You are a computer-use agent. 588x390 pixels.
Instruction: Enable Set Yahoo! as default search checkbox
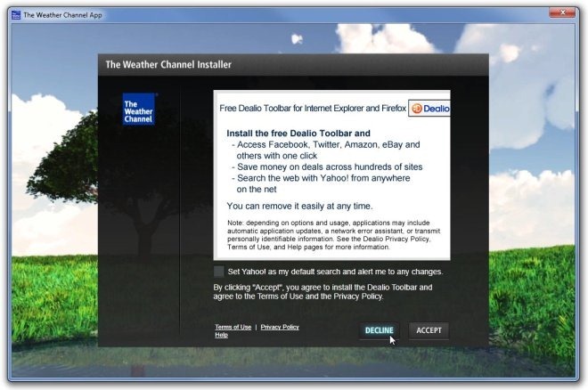[218, 272]
